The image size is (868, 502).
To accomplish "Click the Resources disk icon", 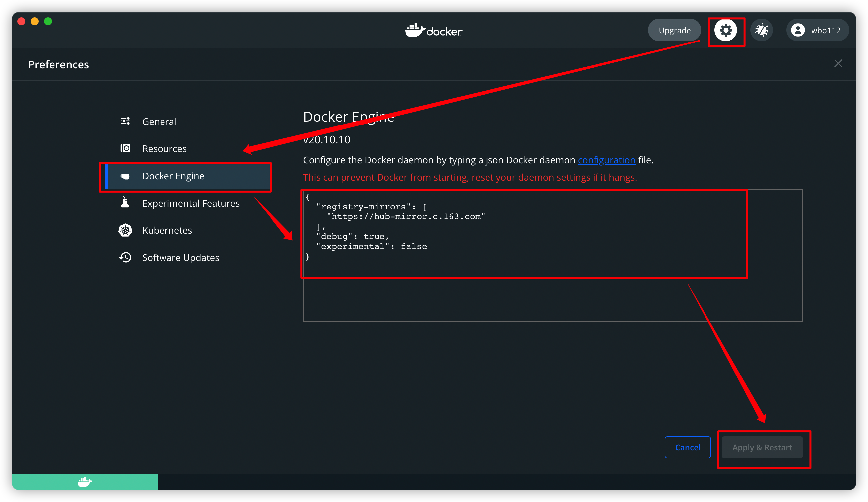I will (125, 148).
